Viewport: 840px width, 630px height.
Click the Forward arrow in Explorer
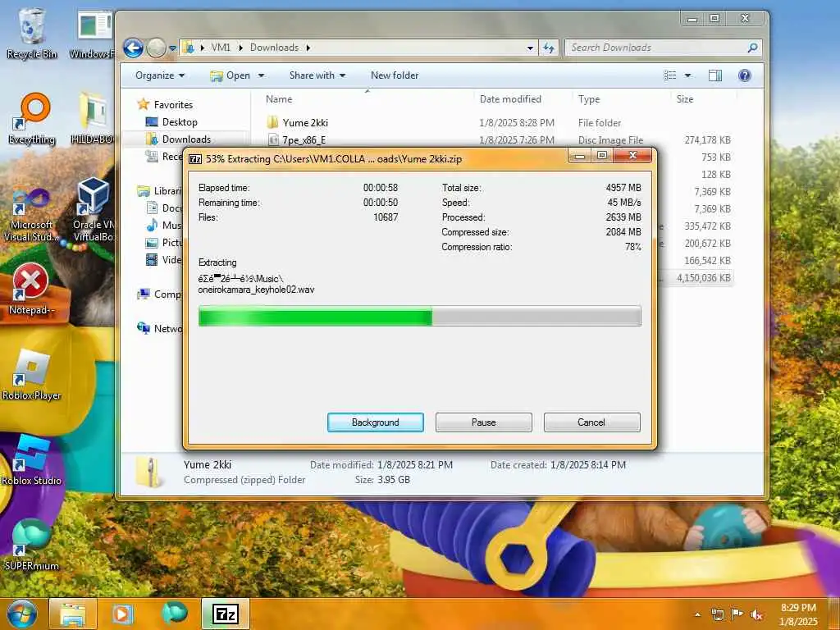tap(157, 48)
